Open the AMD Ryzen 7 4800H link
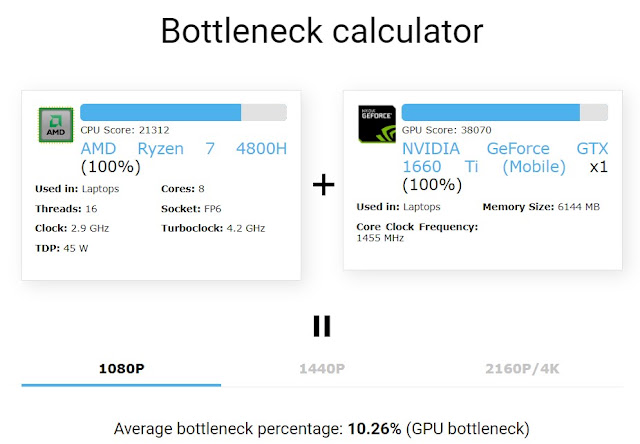The image size is (640, 444). coord(184,149)
